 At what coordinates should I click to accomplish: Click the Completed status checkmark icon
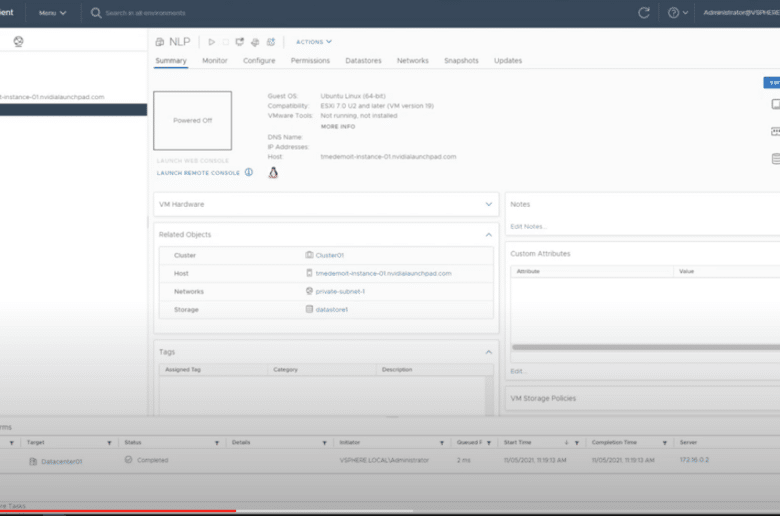click(x=128, y=459)
